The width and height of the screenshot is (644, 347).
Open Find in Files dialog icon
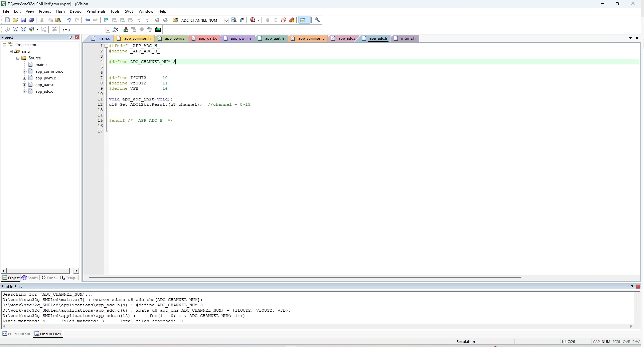click(175, 20)
